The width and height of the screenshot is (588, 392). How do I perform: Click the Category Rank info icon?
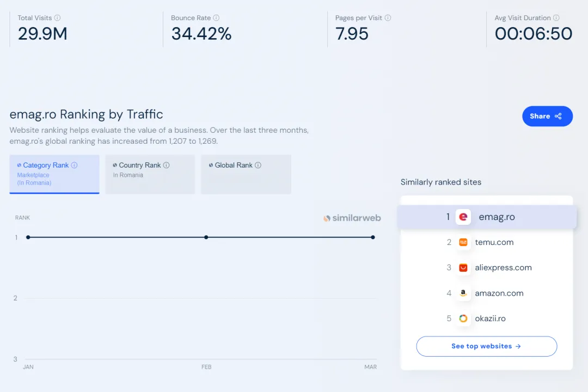pos(74,165)
